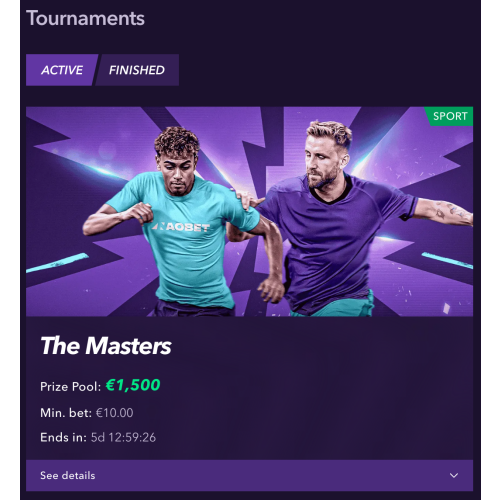Click the tattooed arm of purple player
Image resolution: width=500 pixels, height=500 pixels.
click(x=445, y=212)
